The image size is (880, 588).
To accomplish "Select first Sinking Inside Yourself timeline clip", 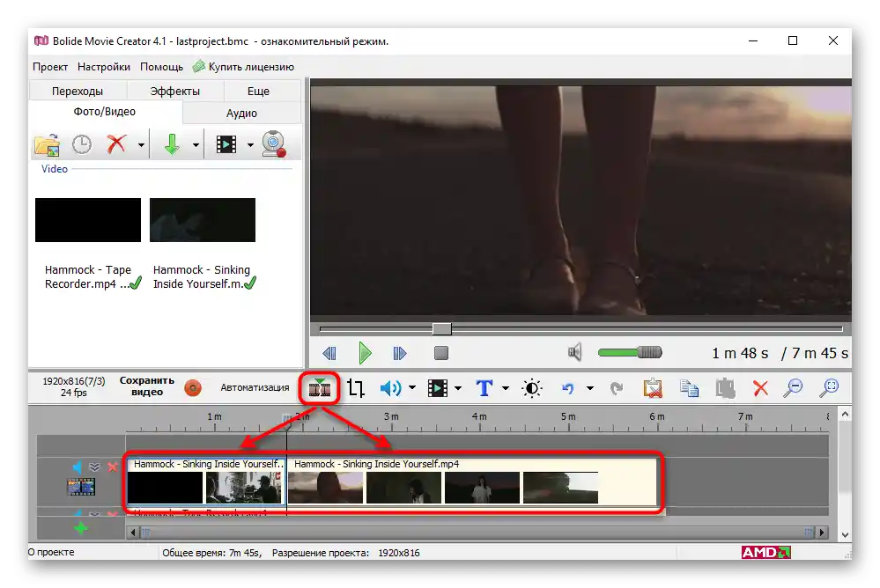I will [x=206, y=481].
